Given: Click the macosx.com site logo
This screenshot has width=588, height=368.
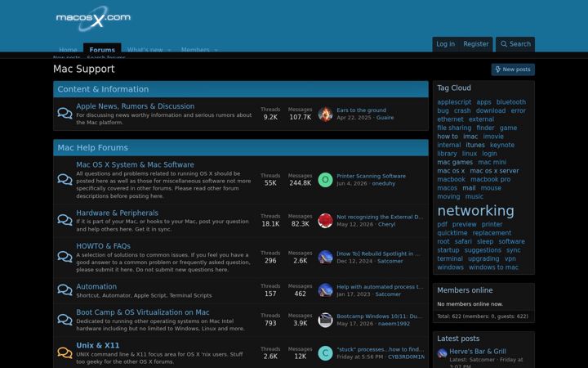Looking at the screenshot, I should point(93,18).
